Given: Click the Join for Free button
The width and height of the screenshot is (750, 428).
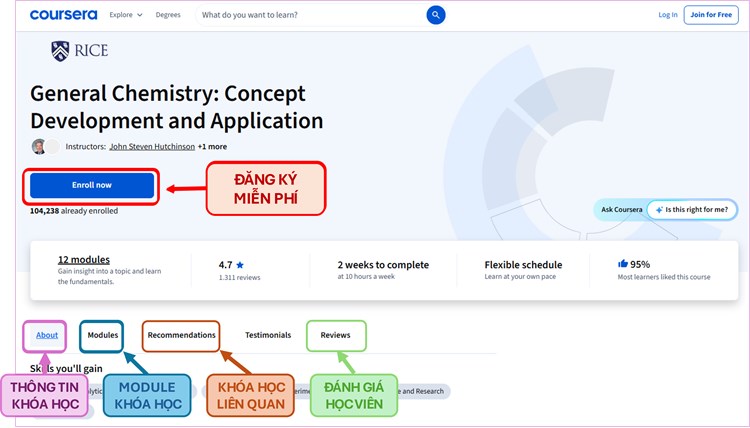Looking at the screenshot, I should [711, 15].
